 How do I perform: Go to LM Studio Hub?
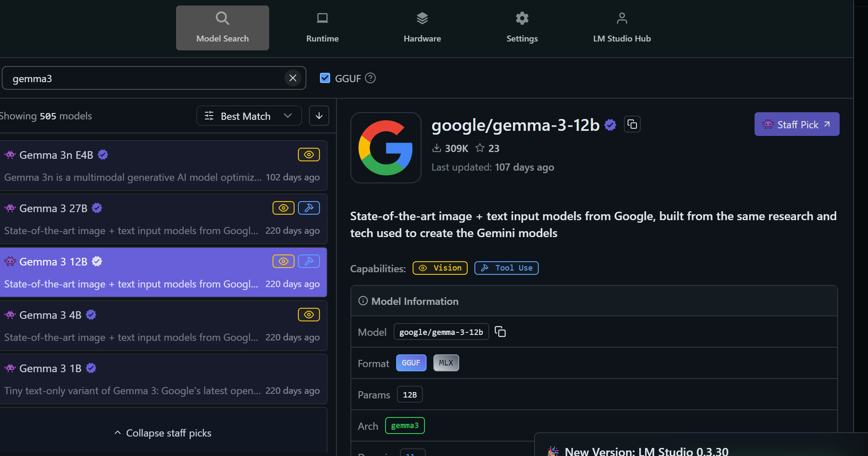coord(622,28)
